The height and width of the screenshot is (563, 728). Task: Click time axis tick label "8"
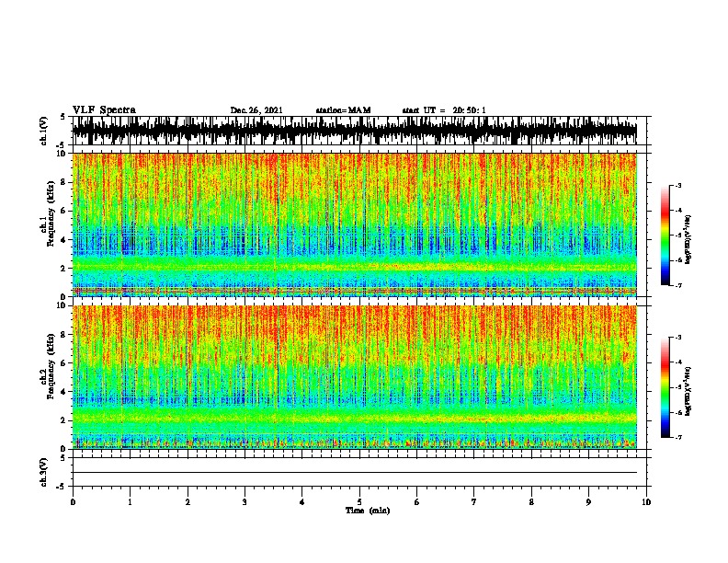(x=531, y=502)
